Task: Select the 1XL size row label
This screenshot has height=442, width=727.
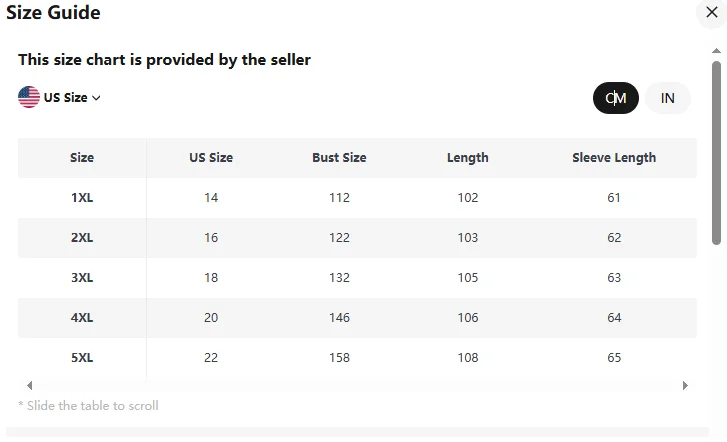Action: coord(82,198)
